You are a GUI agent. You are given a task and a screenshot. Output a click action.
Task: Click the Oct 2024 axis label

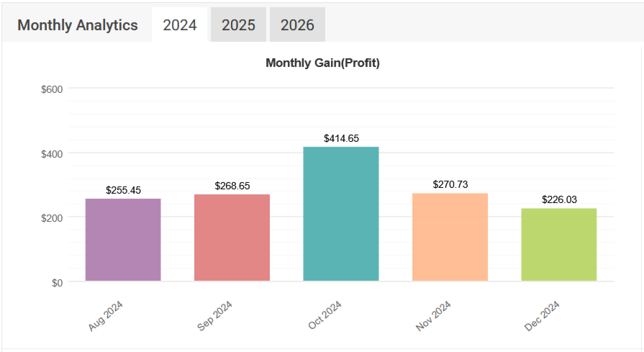(x=325, y=315)
